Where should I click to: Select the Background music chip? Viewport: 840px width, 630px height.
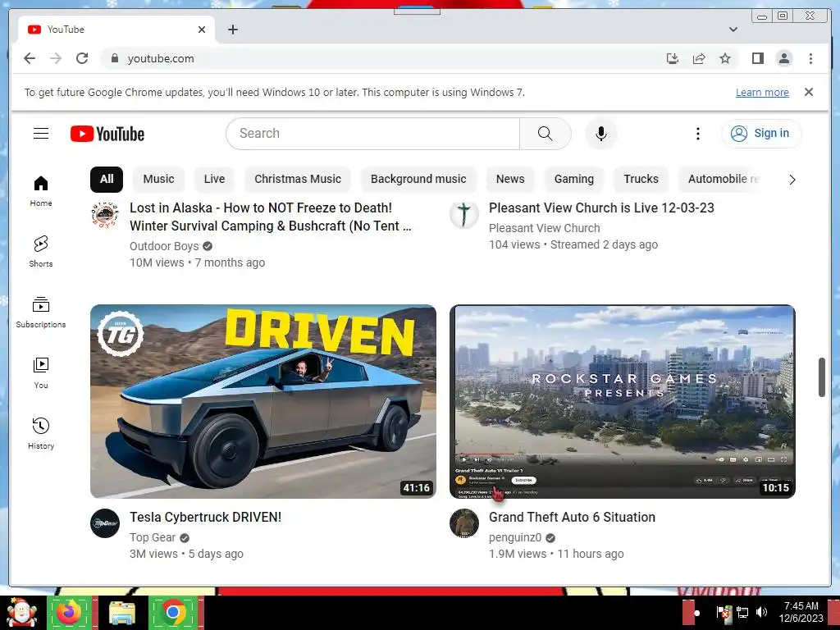tap(418, 179)
